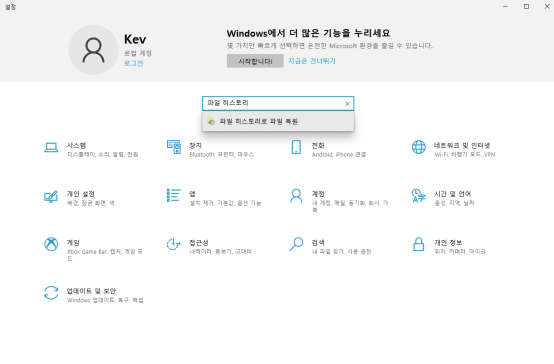Open the 검색 magnifier icon

pyautogui.click(x=296, y=244)
